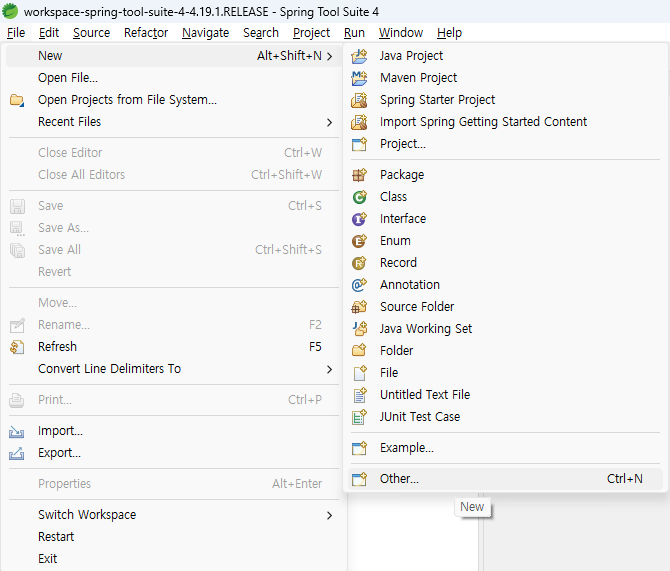The height and width of the screenshot is (571, 670).
Task: Click the Open Projects folder icon
Action: click(x=17, y=100)
